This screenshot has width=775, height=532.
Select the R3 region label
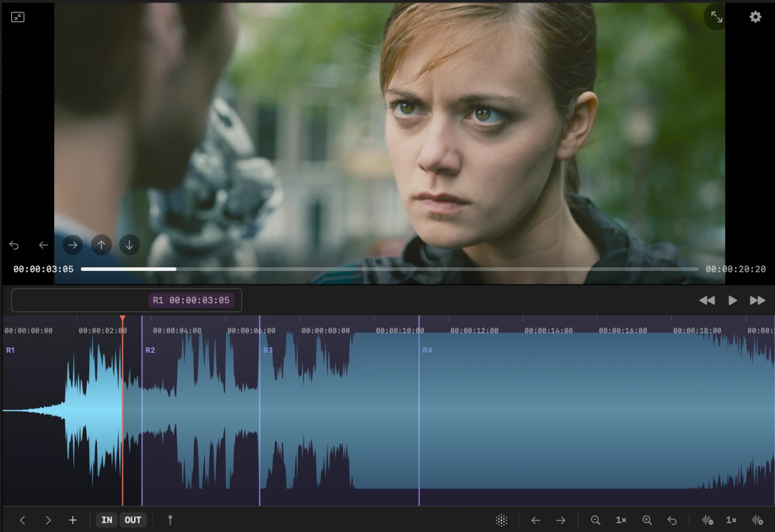point(268,350)
